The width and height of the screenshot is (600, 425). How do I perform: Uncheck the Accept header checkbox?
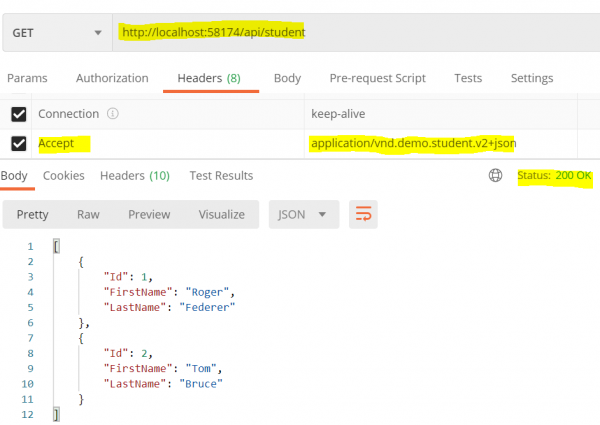[18, 144]
